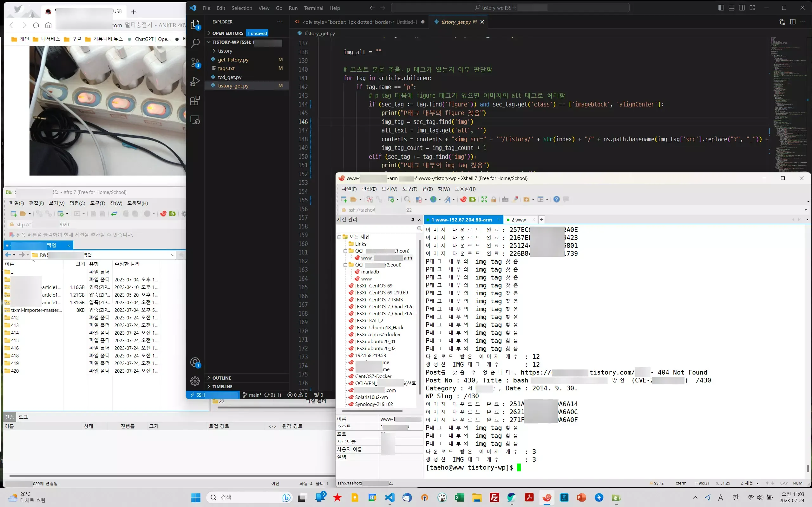Open the Terminal menu in VS Code

tap(313, 8)
